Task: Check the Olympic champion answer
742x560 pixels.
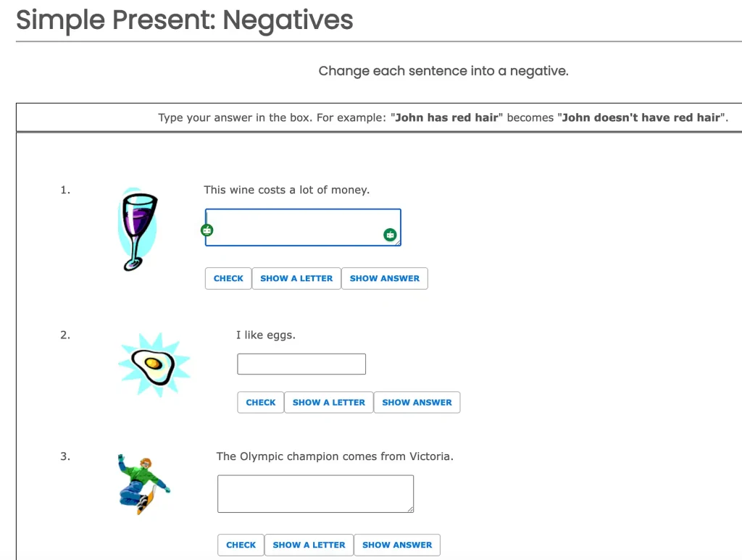Action: 241,545
